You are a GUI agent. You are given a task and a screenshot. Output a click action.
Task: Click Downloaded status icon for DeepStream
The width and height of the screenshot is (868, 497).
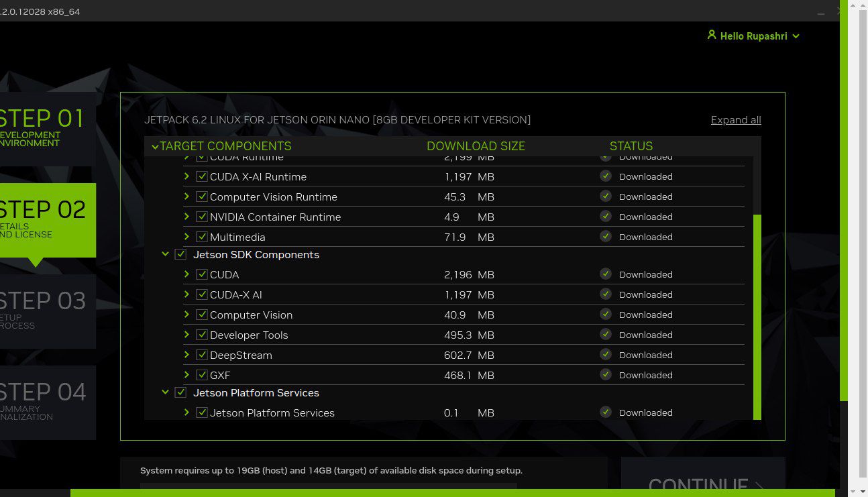[606, 354]
